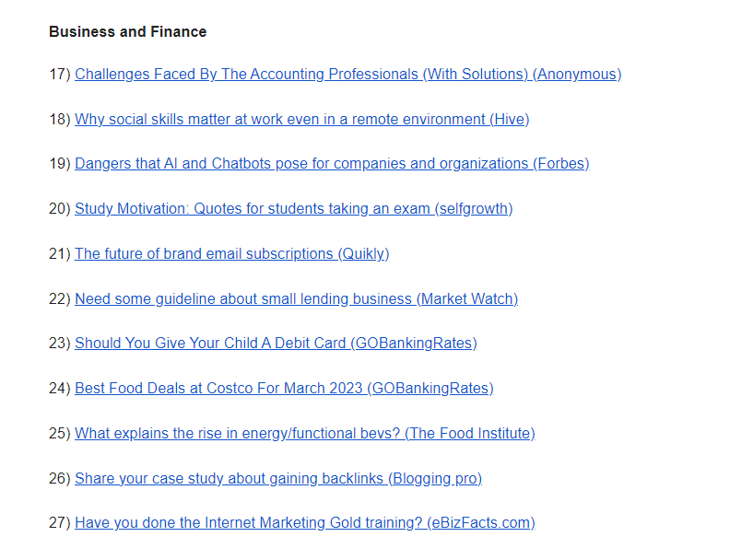Open the Study Motivation quotes link
The height and width of the screenshot is (560, 730).
tap(294, 208)
